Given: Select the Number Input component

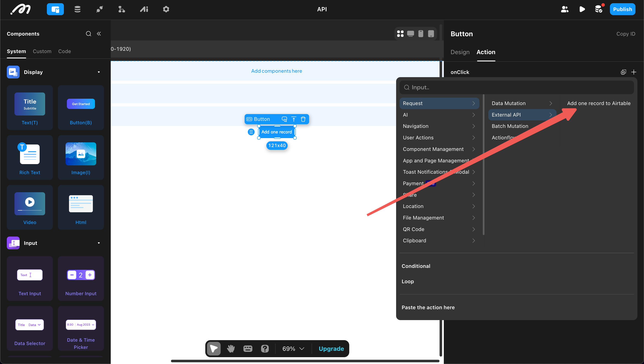Looking at the screenshot, I should point(81,279).
